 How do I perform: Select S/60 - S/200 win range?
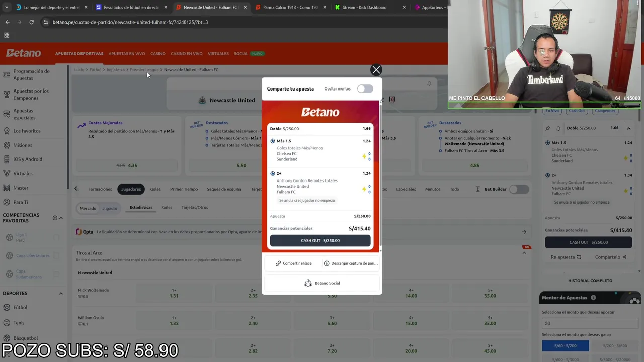(x=565, y=346)
